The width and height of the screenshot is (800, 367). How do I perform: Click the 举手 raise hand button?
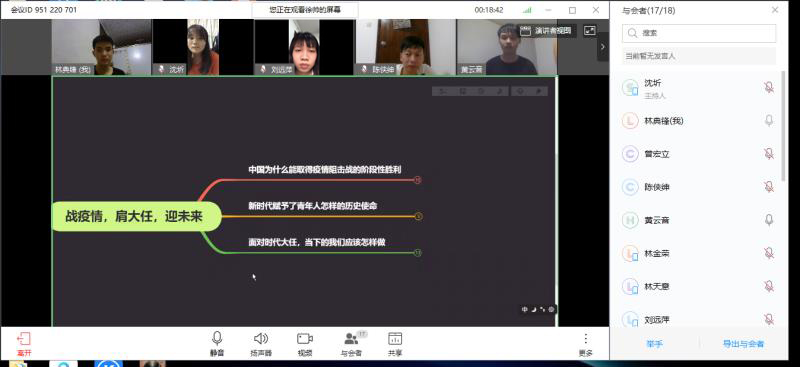click(x=655, y=344)
